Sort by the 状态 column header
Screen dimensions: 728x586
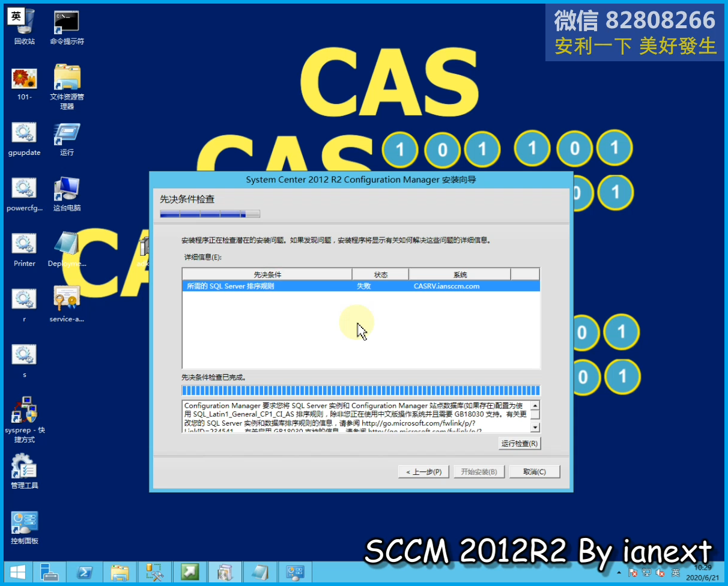[x=381, y=274]
